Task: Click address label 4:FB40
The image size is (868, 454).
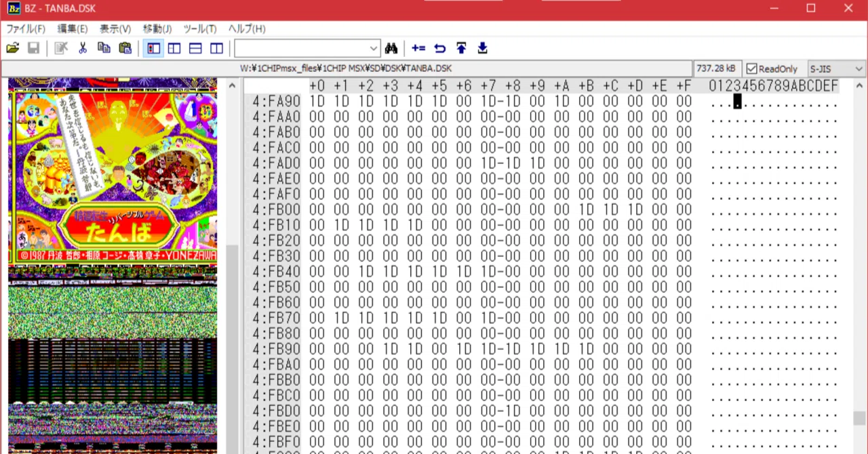Action: coord(275,272)
